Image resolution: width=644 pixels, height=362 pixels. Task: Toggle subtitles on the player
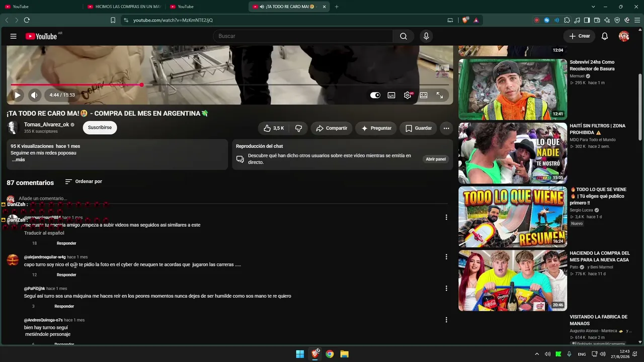tap(391, 95)
